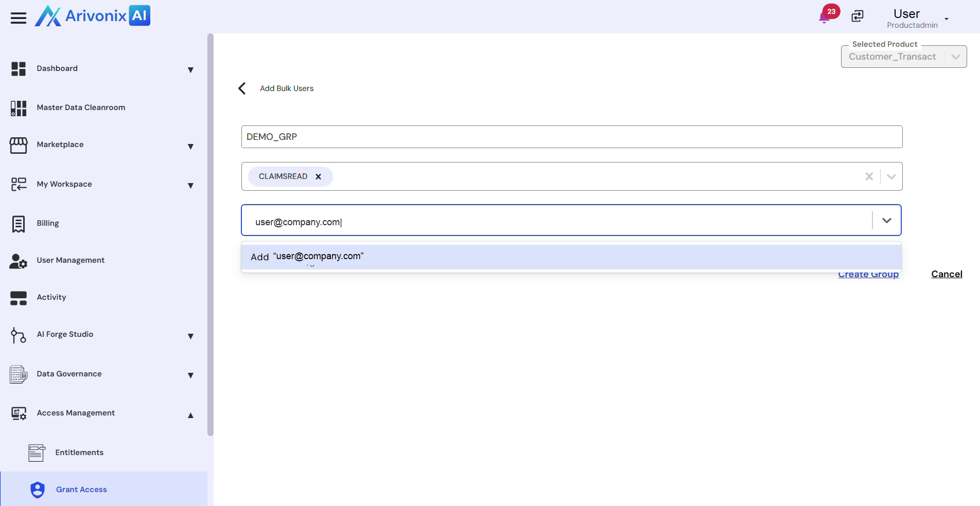Click the switch product icon in header
The image size is (980, 506).
[857, 16]
